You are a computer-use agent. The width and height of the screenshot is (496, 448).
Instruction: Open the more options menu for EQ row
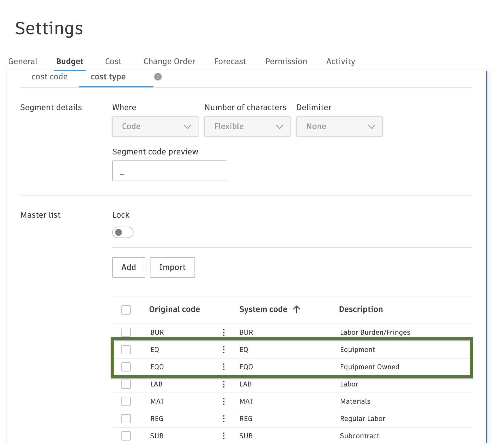224,350
